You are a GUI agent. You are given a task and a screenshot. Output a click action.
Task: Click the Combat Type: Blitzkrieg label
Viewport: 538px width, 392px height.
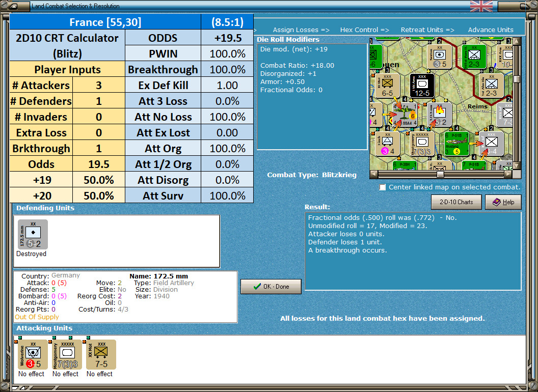[312, 175]
